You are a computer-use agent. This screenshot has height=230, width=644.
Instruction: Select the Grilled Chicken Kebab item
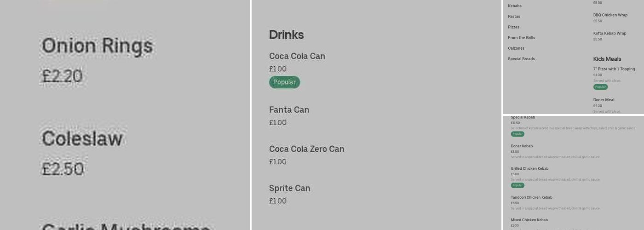[x=529, y=169]
